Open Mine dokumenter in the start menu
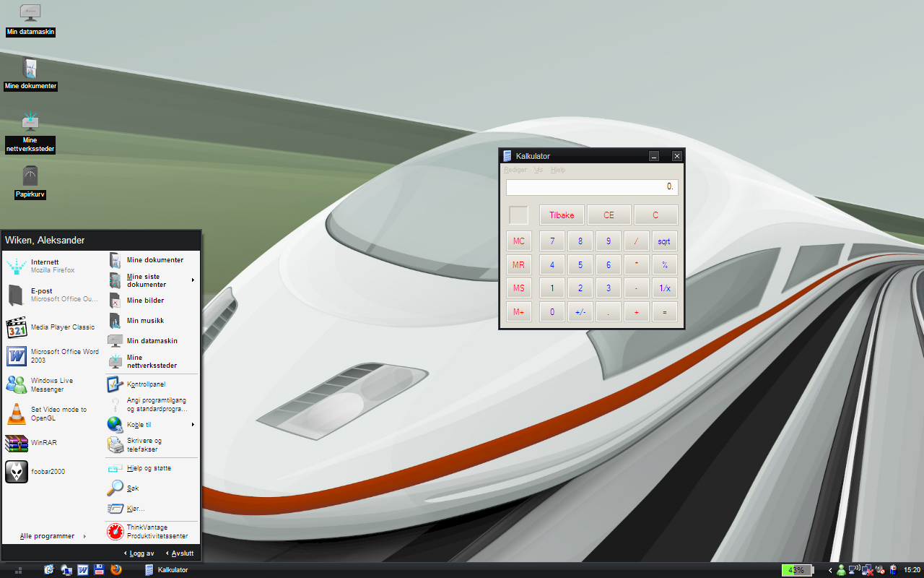 [x=152, y=260]
